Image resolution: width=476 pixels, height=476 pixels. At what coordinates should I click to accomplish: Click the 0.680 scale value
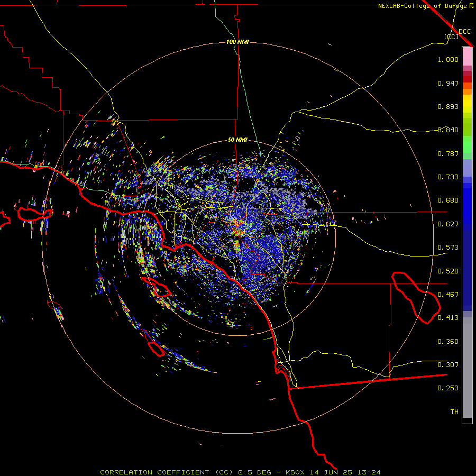448,200
